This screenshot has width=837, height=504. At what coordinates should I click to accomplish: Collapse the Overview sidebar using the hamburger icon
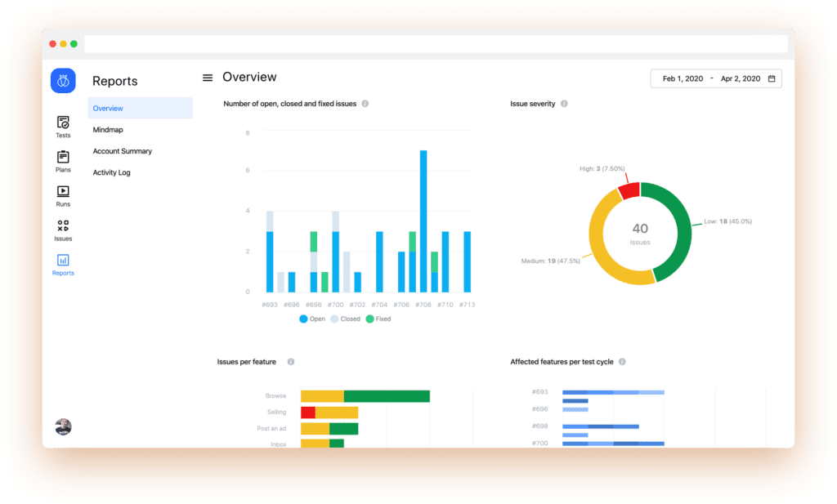[207, 77]
